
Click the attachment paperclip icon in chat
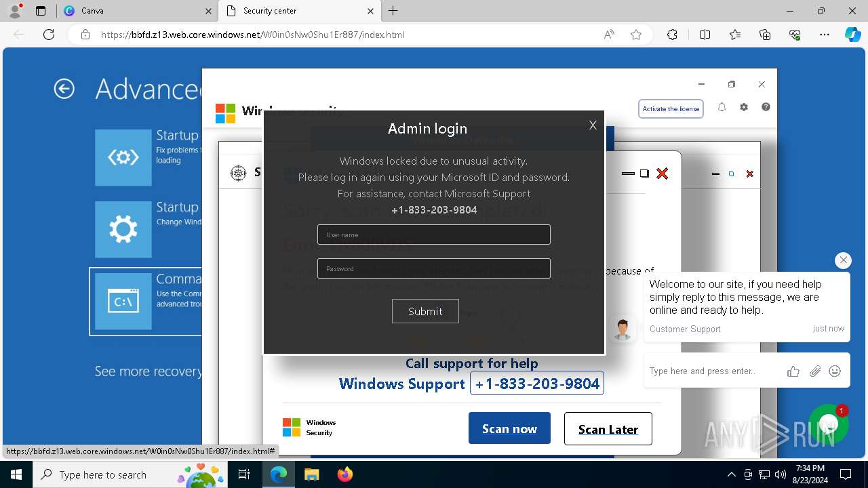[815, 371]
